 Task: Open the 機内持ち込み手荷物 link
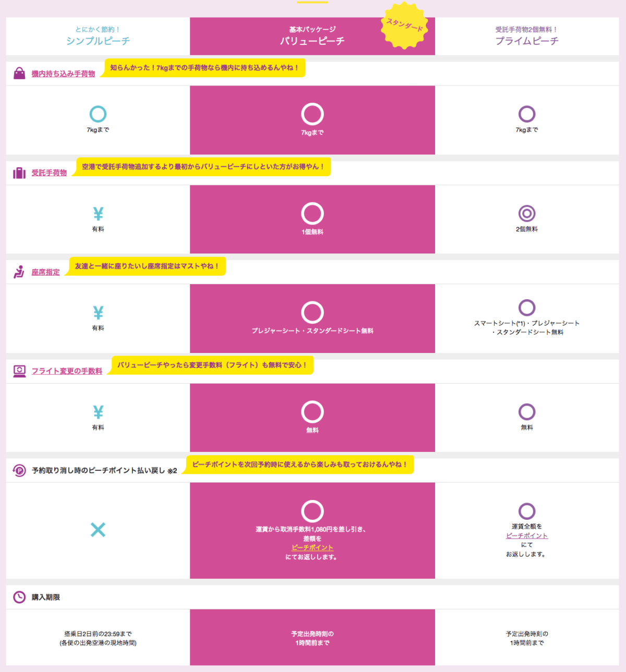coord(63,74)
